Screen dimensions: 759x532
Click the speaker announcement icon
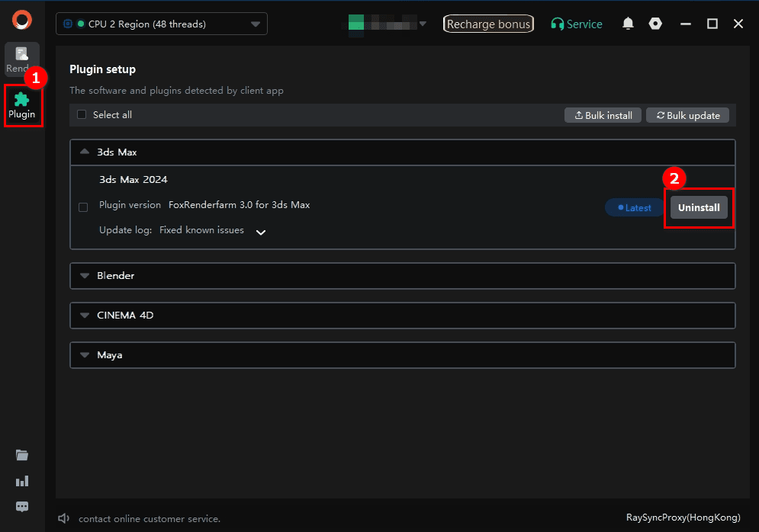click(x=64, y=518)
